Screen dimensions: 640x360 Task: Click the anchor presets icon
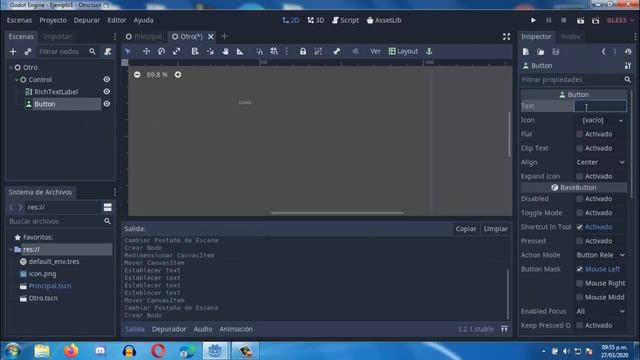click(429, 51)
